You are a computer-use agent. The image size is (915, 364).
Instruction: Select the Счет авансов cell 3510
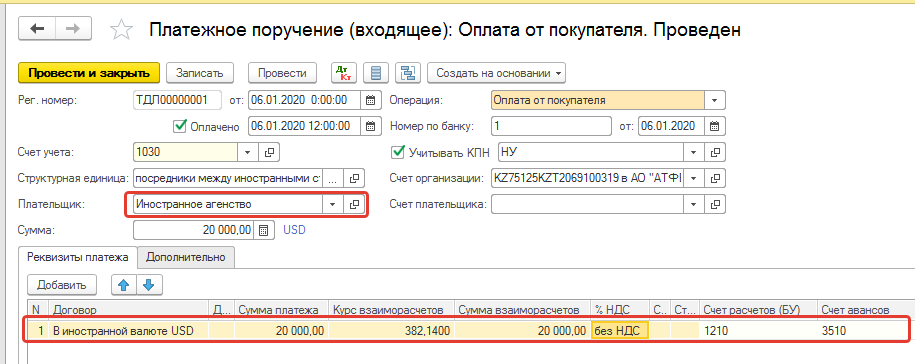(x=865, y=331)
